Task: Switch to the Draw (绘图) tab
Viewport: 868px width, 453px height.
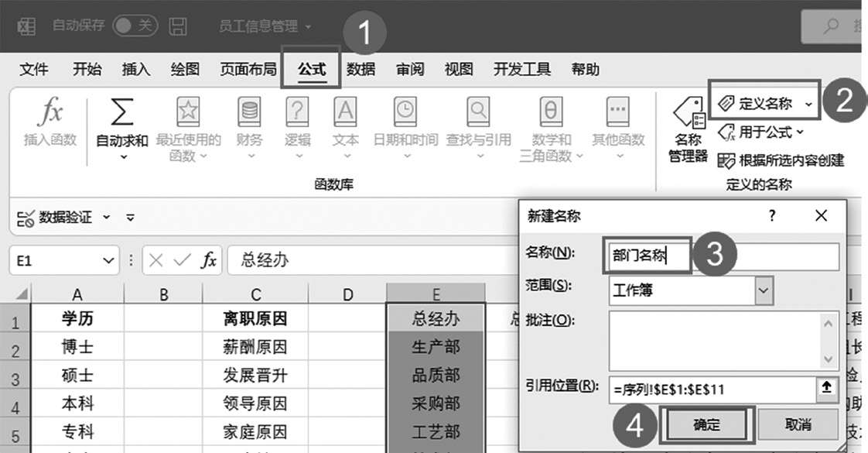Action: click(185, 69)
